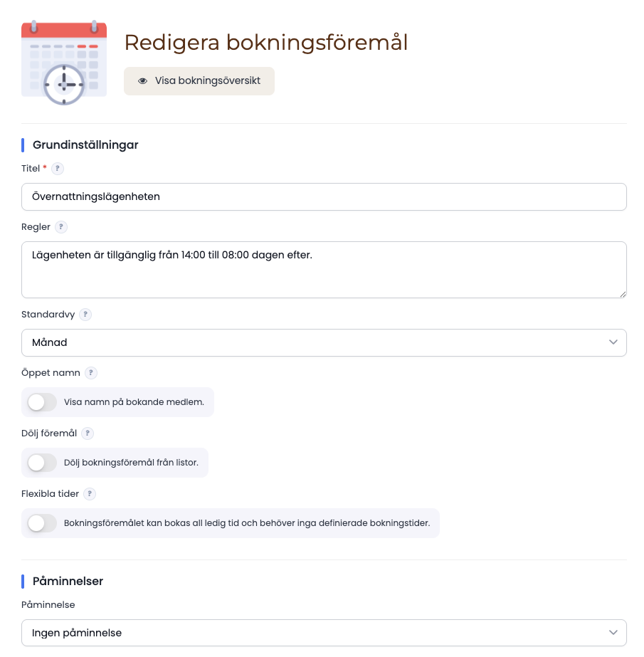Viewport: 644px width, 657px height.
Task: Click the eye icon in Visa bokningsöversikt
Action: 143,81
